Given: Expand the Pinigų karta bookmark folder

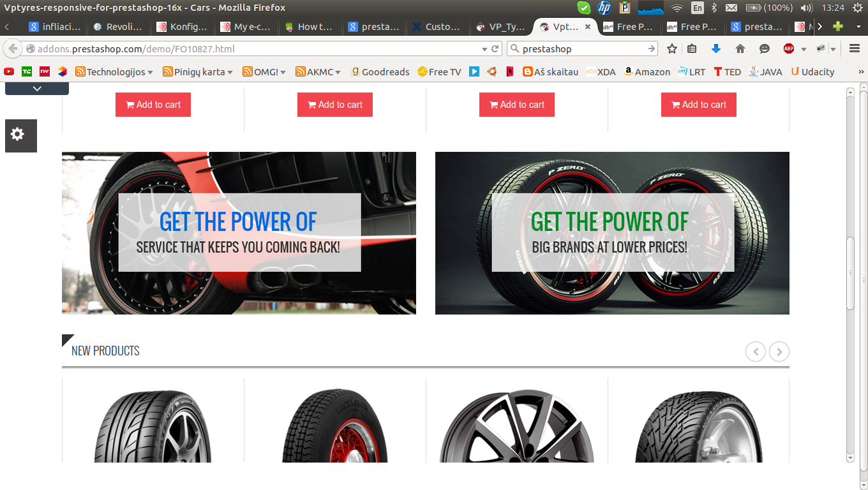Looking at the screenshot, I should tap(198, 72).
